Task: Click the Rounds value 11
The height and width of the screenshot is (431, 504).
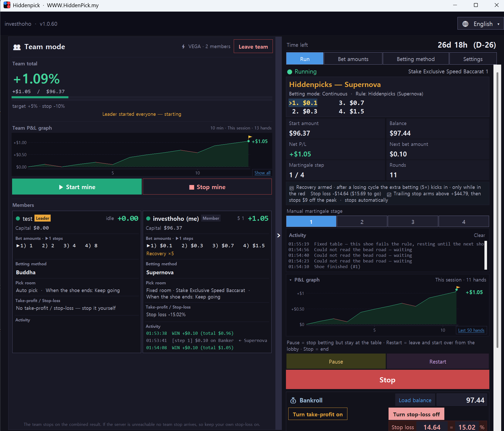Action: (393, 175)
